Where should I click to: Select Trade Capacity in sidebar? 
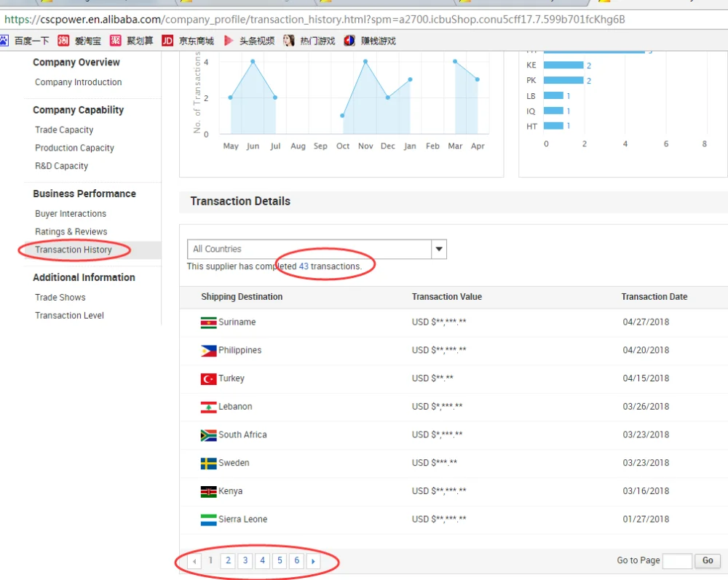click(64, 130)
